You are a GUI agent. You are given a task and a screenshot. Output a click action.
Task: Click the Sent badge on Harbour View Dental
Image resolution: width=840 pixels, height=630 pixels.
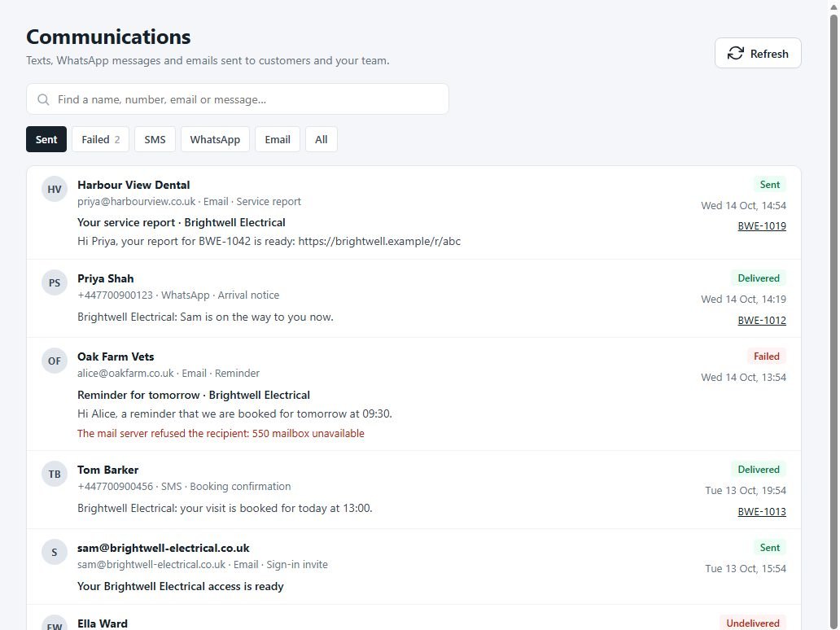pyautogui.click(x=770, y=184)
